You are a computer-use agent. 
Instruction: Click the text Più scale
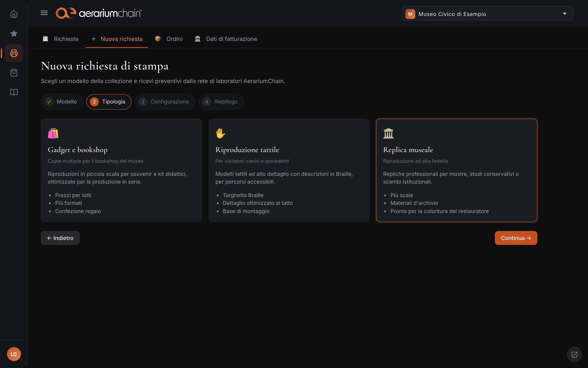[402, 195]
